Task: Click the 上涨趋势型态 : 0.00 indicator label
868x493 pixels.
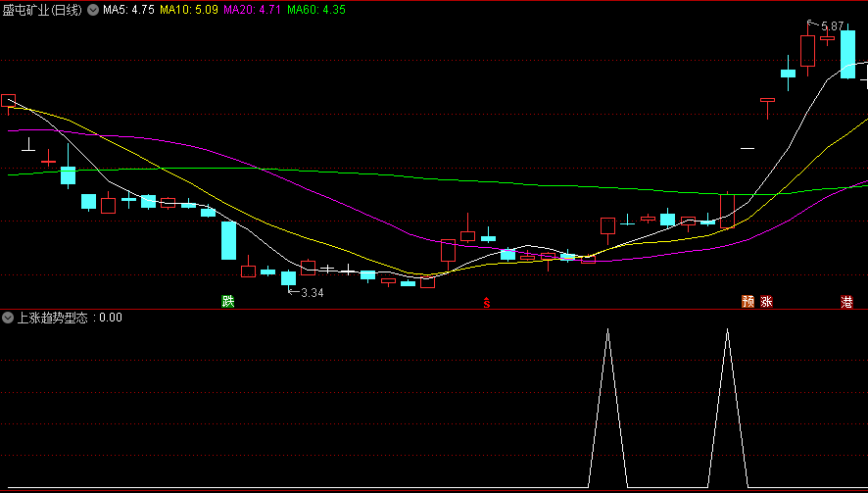Action: [70, 318]
